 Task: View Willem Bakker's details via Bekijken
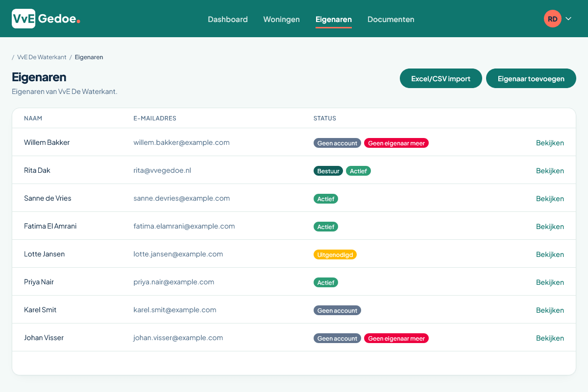550,143
